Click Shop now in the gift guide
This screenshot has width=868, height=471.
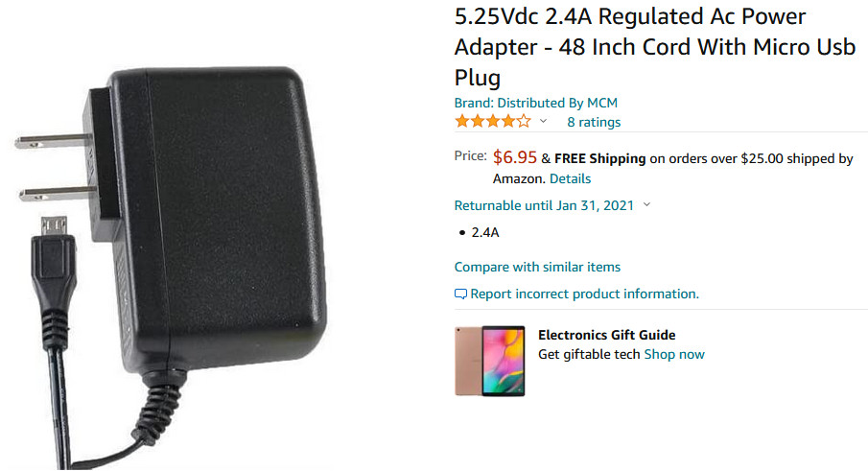coord(674,354)
